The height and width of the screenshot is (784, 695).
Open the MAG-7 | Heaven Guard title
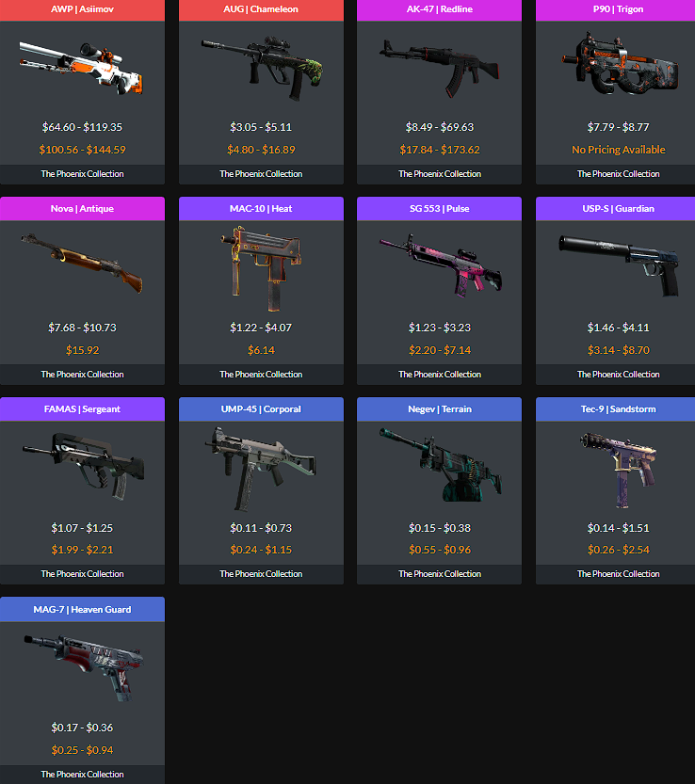pyautogui.click(x=82, y=610)
